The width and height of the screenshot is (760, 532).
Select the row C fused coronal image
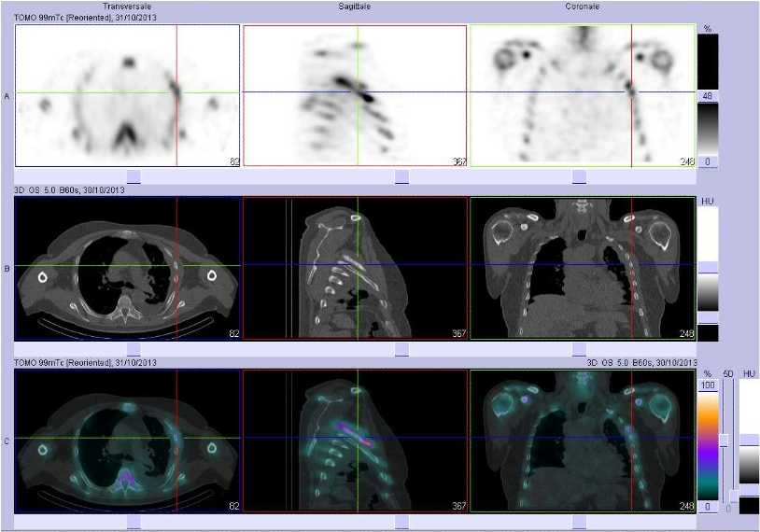click(583, 441)
